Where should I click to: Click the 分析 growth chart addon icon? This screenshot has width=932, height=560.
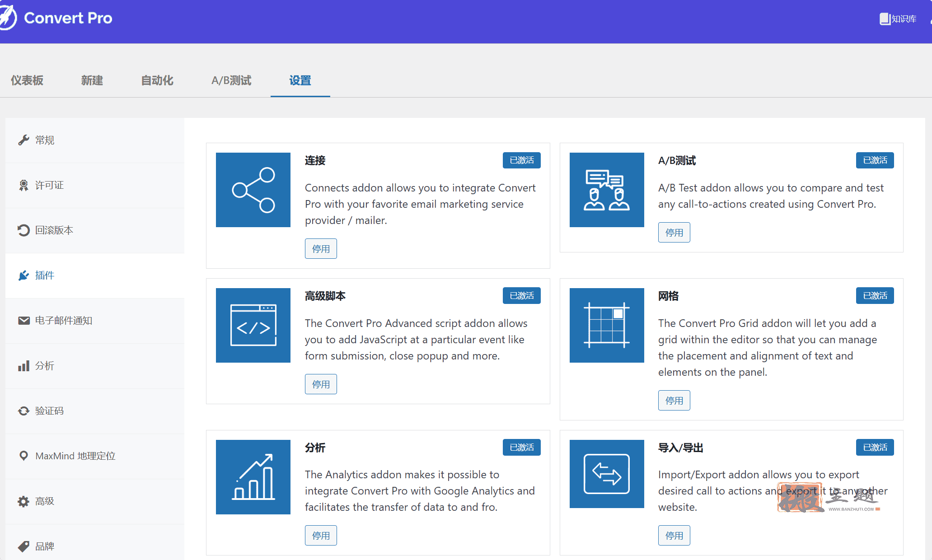pos(253,477)
